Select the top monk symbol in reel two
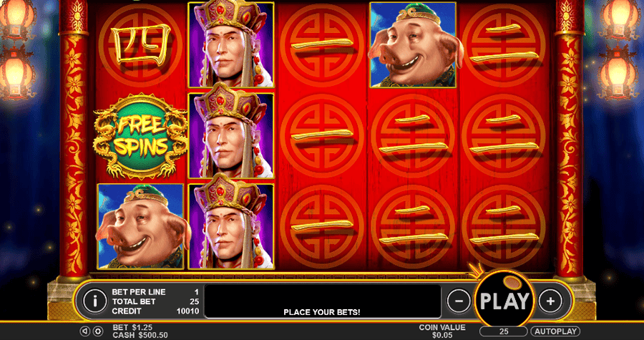This screenshot has height=340, width=644. pos(231,45)
